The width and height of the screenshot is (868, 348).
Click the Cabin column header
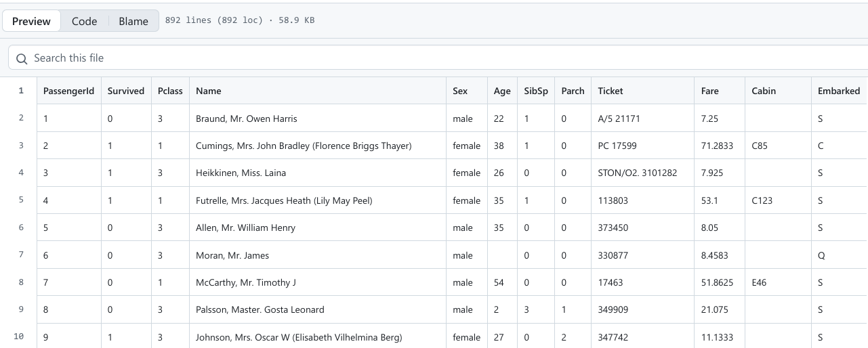coord(764,91)
